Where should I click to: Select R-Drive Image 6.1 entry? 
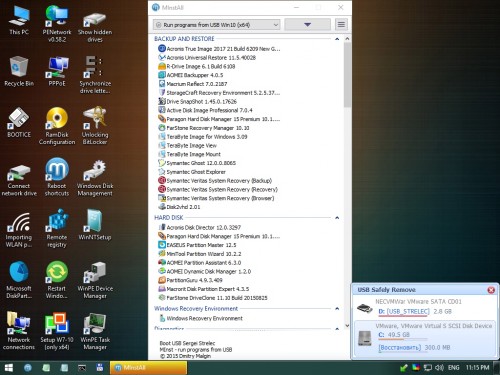click(197, 66)
